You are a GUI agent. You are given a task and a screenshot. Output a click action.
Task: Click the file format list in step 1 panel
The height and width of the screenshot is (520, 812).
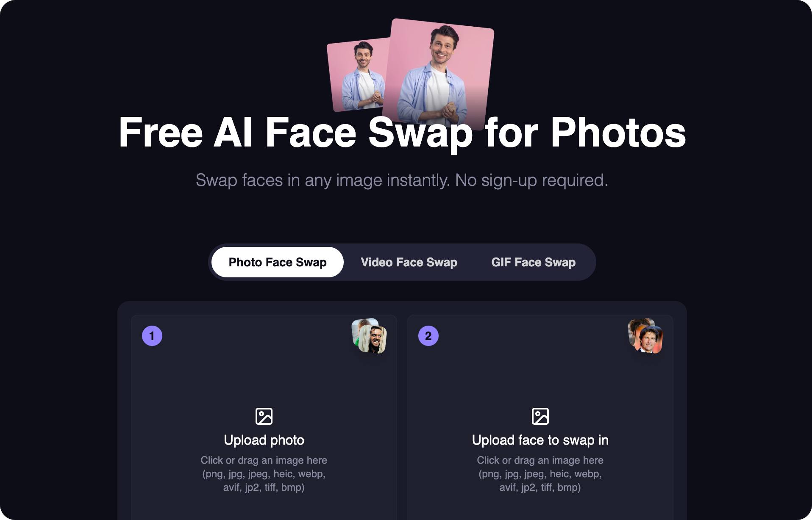(264, 481)
